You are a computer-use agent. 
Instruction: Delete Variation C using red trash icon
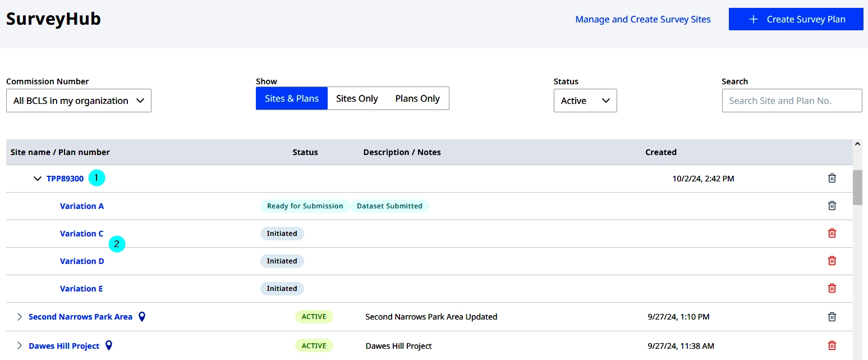(x=832, y=233)
